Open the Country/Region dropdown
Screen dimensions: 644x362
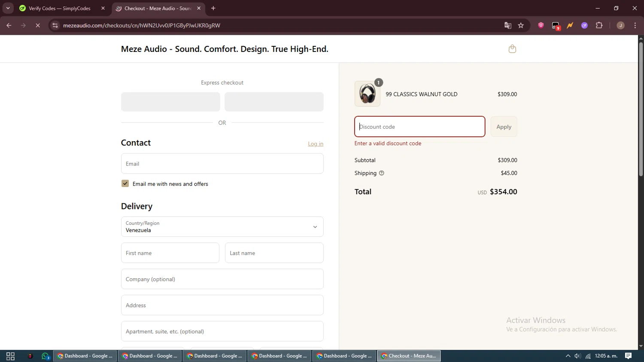222,226
